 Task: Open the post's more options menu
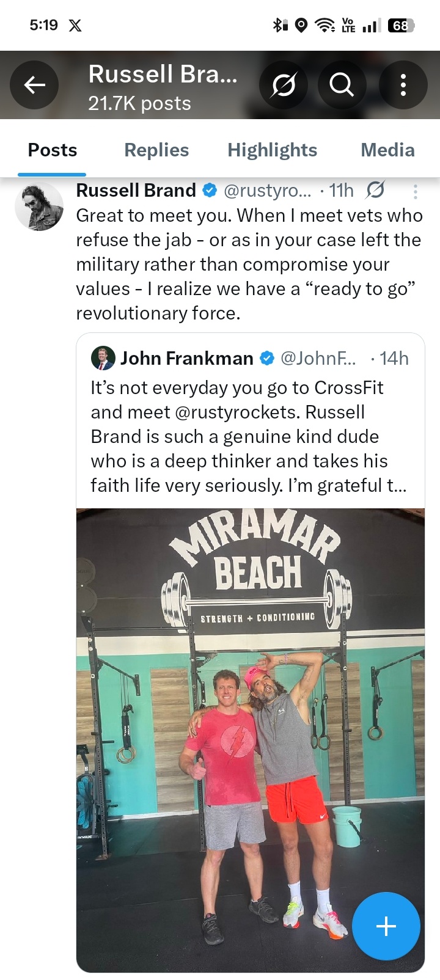pyautogui.click(x=416, y=192)
